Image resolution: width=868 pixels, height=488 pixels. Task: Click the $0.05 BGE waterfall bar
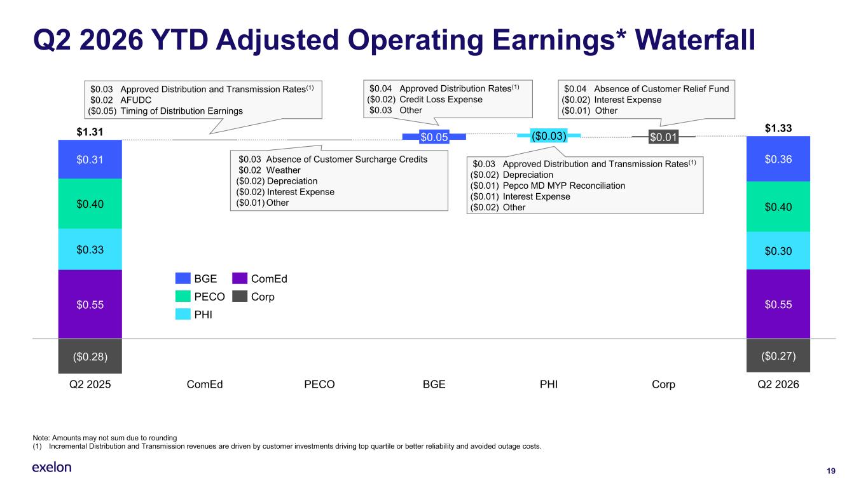pyautogui.click(x=434, y=137)
